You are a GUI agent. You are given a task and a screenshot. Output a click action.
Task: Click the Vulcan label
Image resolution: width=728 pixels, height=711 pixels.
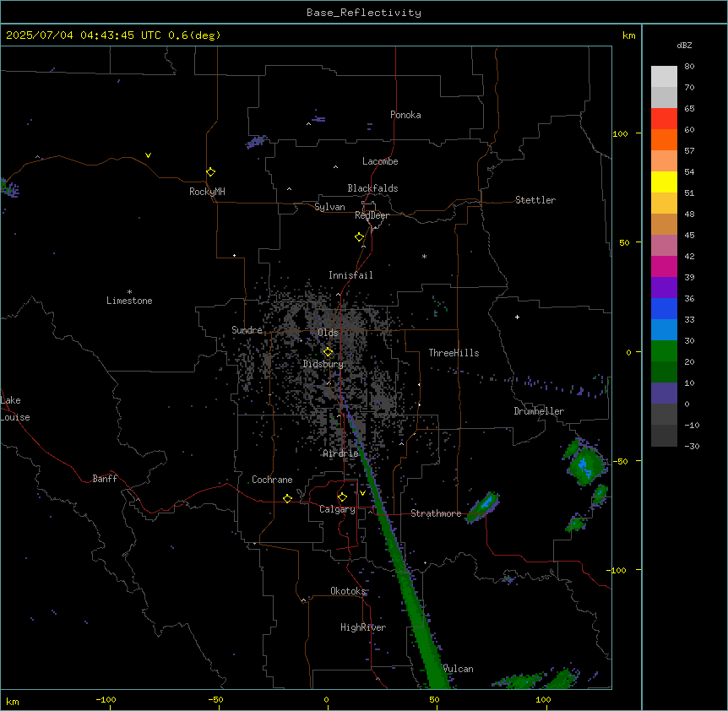[x=459, y=669]
